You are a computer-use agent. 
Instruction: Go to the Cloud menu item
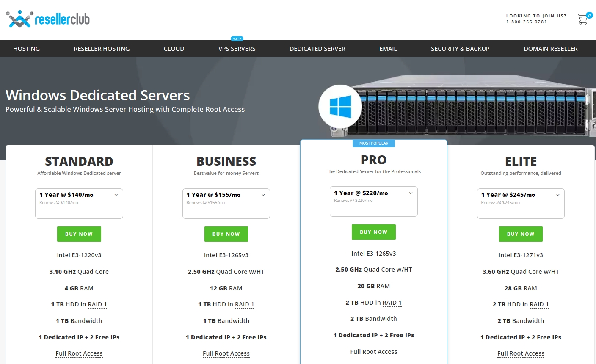click(x=174, y=49)
